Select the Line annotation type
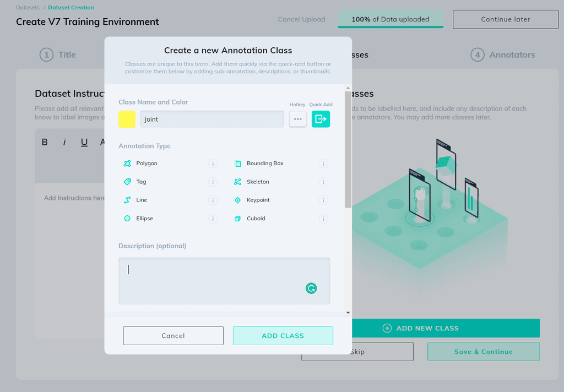The height and width of the screenshot is (392, 564). (x=143, y=200)
